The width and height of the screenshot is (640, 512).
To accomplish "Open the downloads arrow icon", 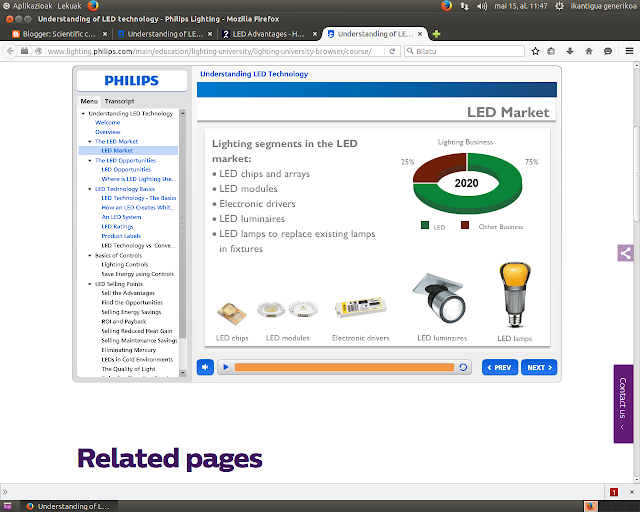I will 570,51.
